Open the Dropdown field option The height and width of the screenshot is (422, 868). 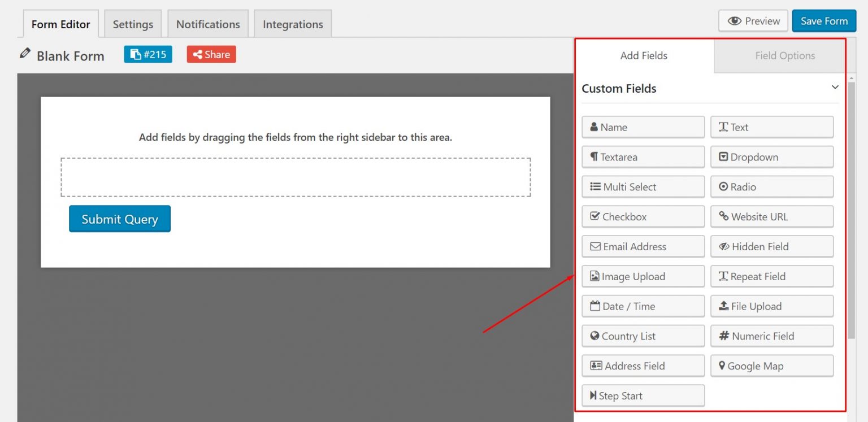(724, 156)
